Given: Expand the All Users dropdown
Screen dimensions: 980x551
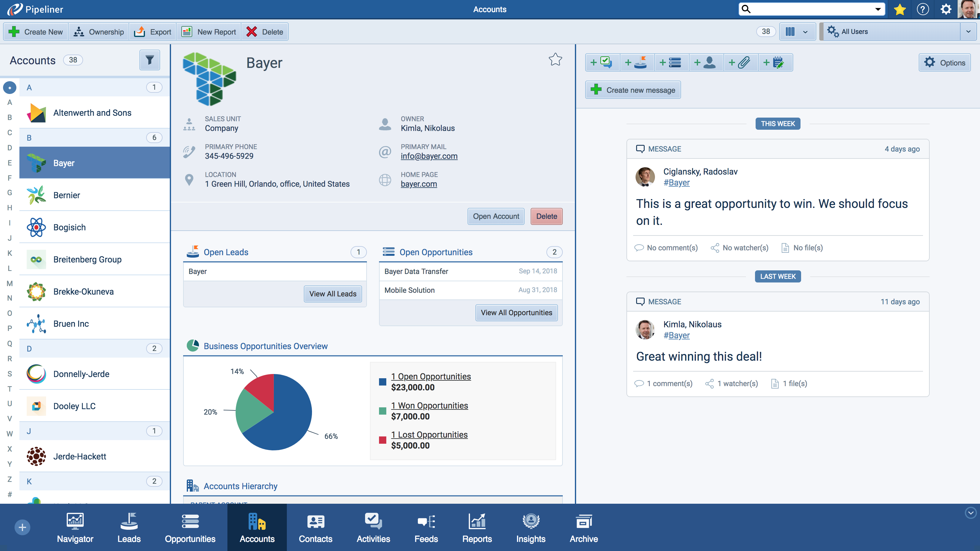Looking at the screenshot, I should [x=968, y=32].
